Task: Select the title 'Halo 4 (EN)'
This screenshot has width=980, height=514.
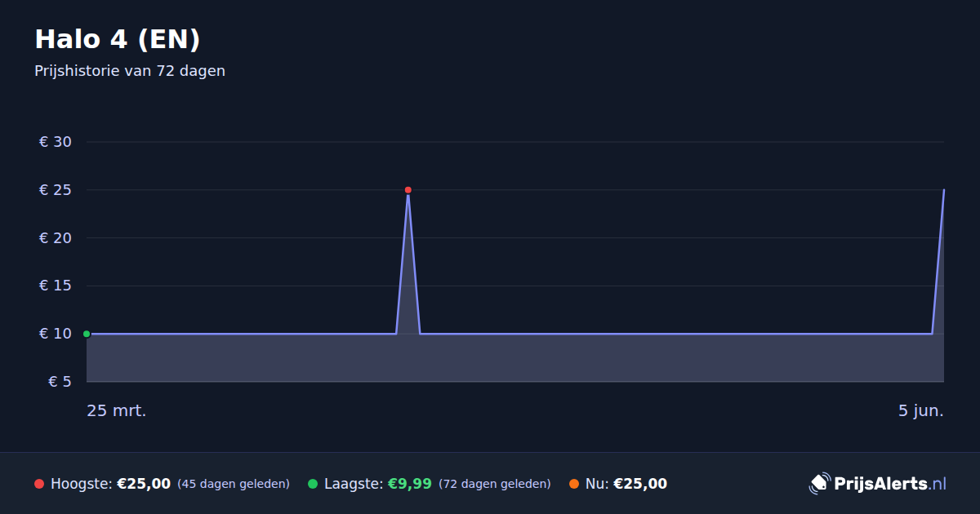Action: tap(118, 39)
